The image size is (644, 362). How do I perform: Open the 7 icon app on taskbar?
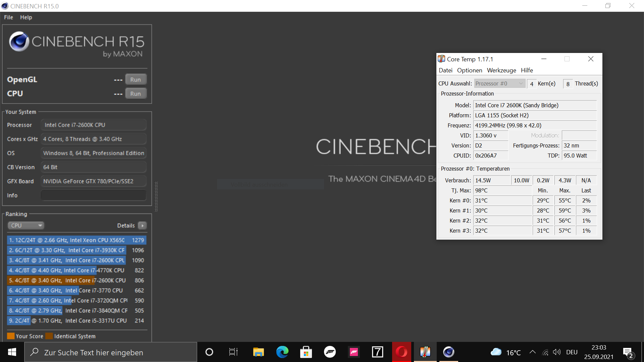click(378, 352)
